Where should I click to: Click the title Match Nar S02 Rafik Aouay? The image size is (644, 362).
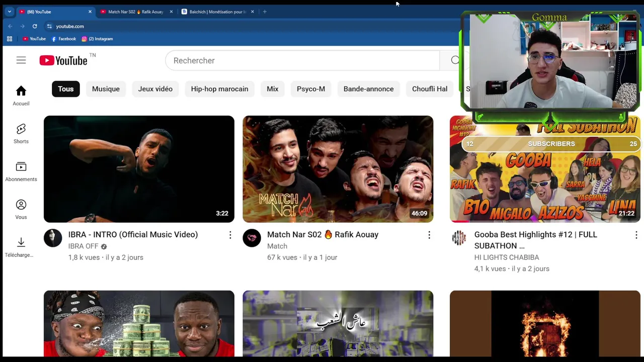tap(323, 235)
